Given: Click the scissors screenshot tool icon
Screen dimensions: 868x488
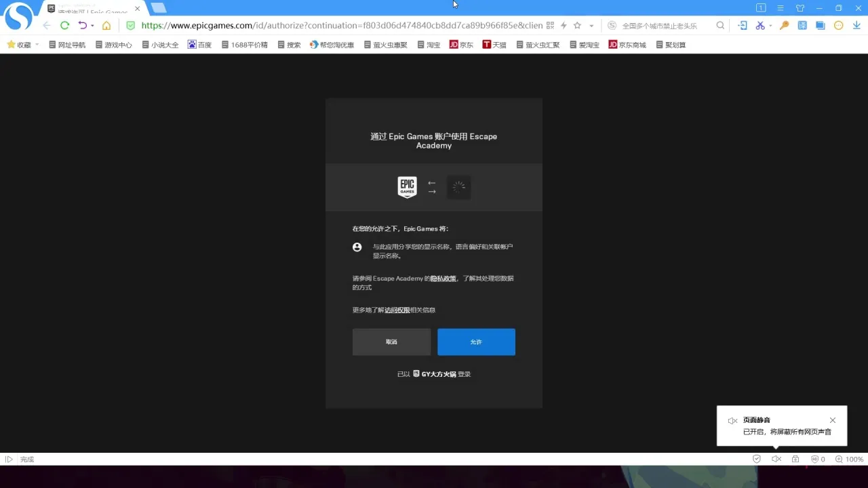Looking at the screenshot, I should (x=759, y=26).
